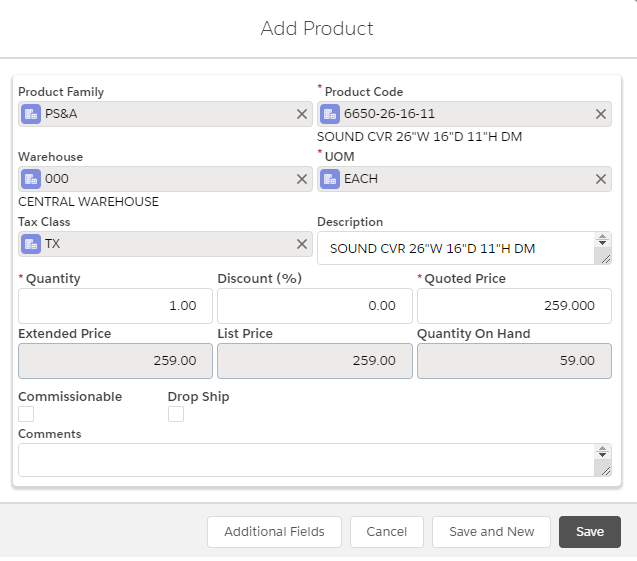Image resolution: width=637 pixels, height=561 pixels.
Task: Edit the Quoted Price field
Action: click(x=514, y=306)
